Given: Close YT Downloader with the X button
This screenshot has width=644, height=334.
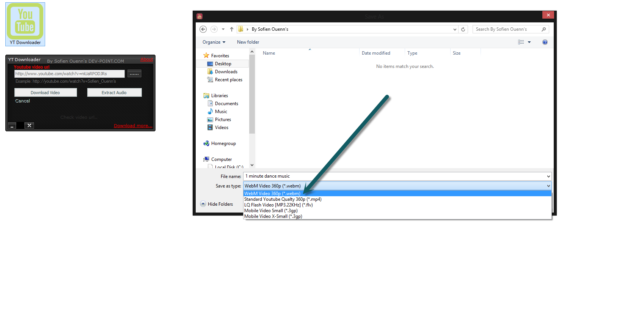Looking at the screenshot, I should click(29, 126).
